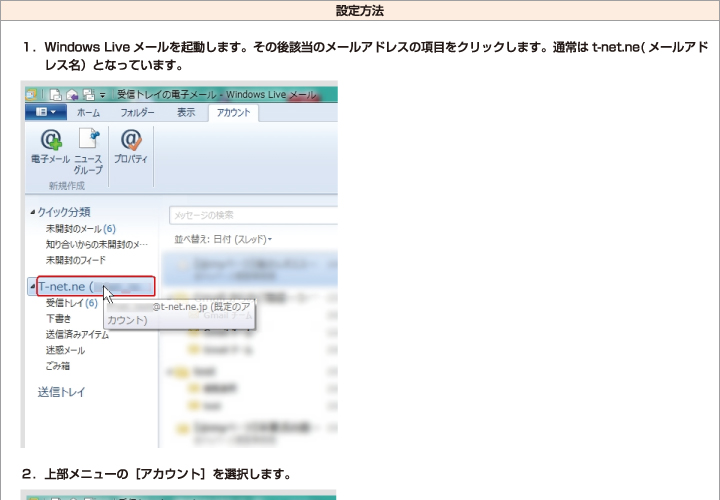
Task: Open the 並べ替え: 日付 (スレッド) sort dropdown
Action: [x=223, y=239]
